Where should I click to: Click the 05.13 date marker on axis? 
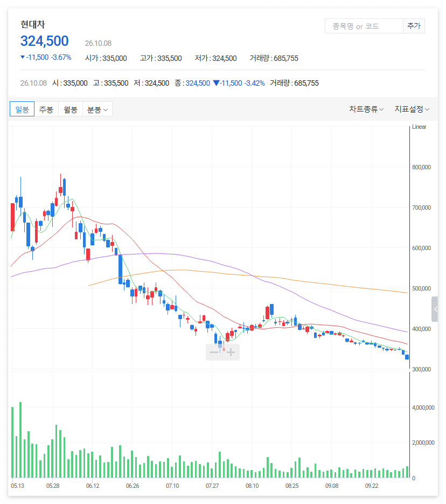click(x=17, y=486)
